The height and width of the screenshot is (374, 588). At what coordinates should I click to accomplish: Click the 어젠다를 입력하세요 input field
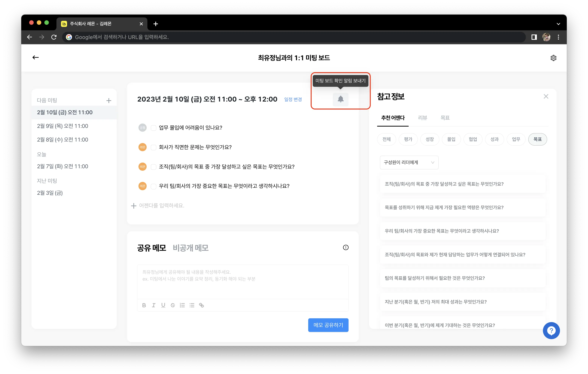pos(161,206)
